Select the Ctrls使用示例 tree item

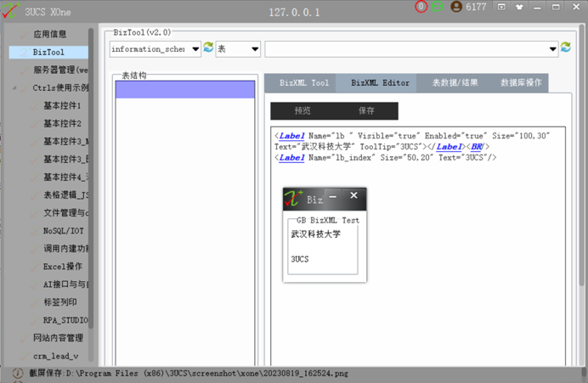click(x=60, y=87)
